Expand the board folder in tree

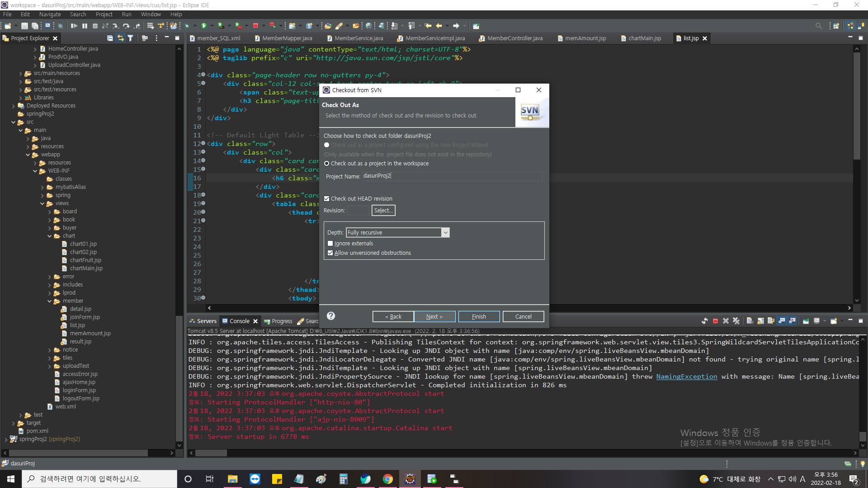(50, 211)
